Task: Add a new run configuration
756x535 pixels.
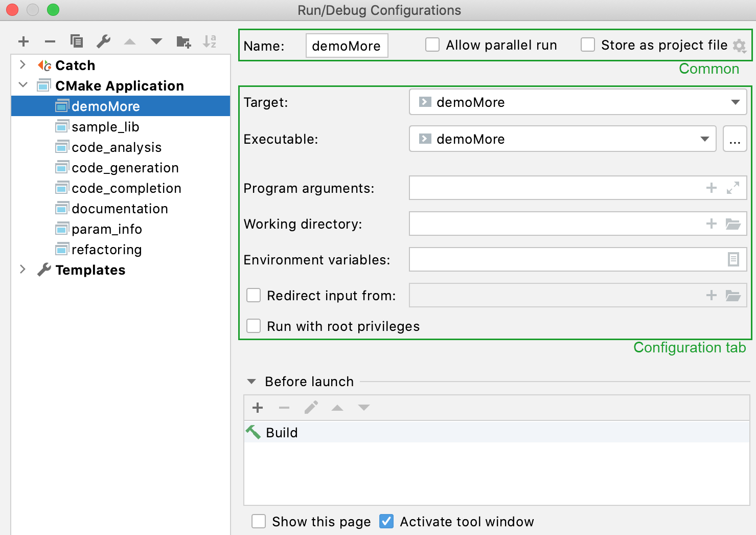Action: 23,41
